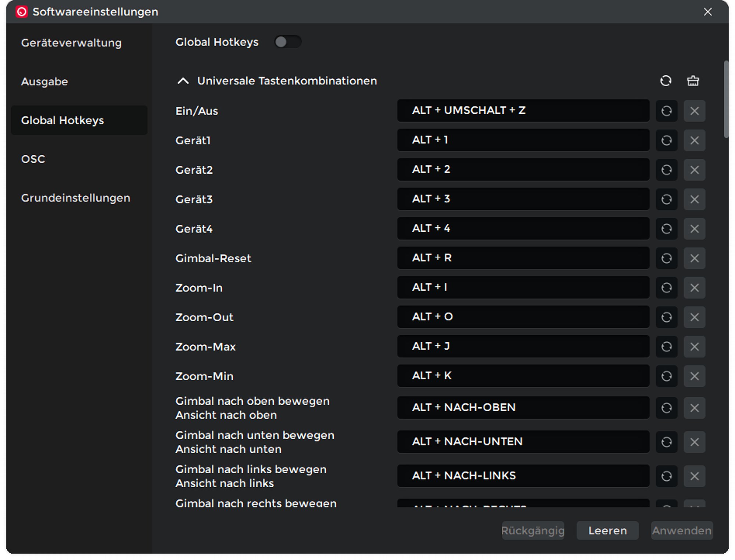Reset the Zoom-Max hotkey to default
Viewport: 735px width, 560px height.
tap(666, 347)
